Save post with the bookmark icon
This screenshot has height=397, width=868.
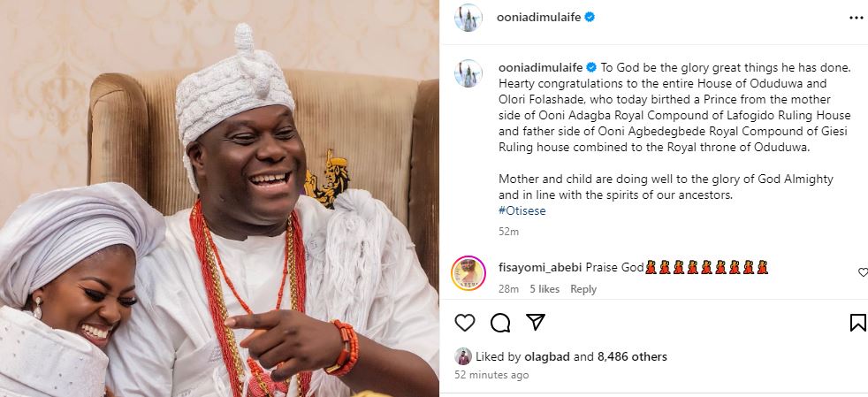tap(857, 322)
